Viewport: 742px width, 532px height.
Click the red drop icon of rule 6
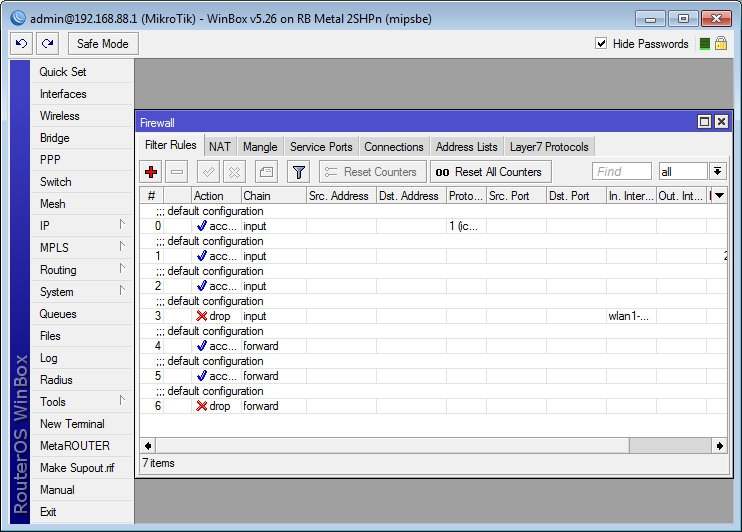point(202,406)
